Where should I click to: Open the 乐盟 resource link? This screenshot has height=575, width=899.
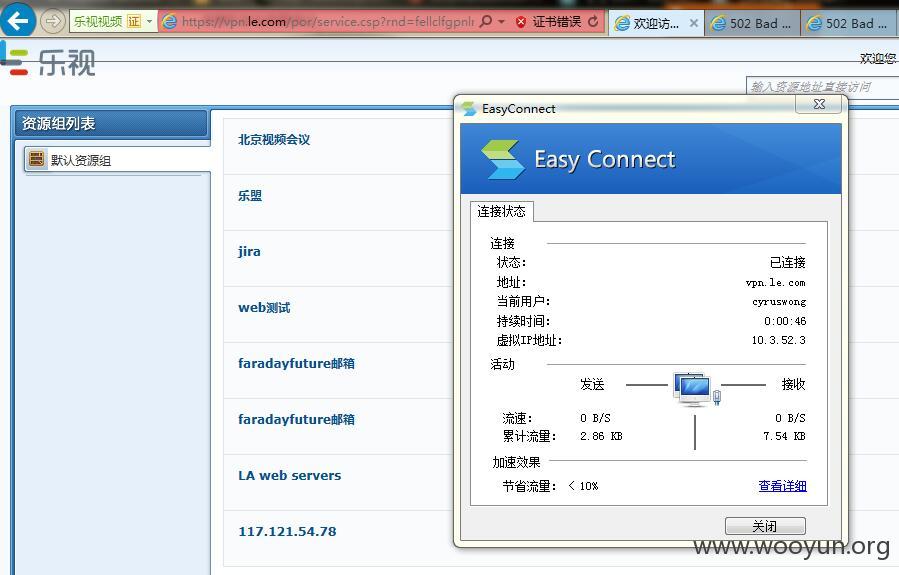(x=250, y=195)
